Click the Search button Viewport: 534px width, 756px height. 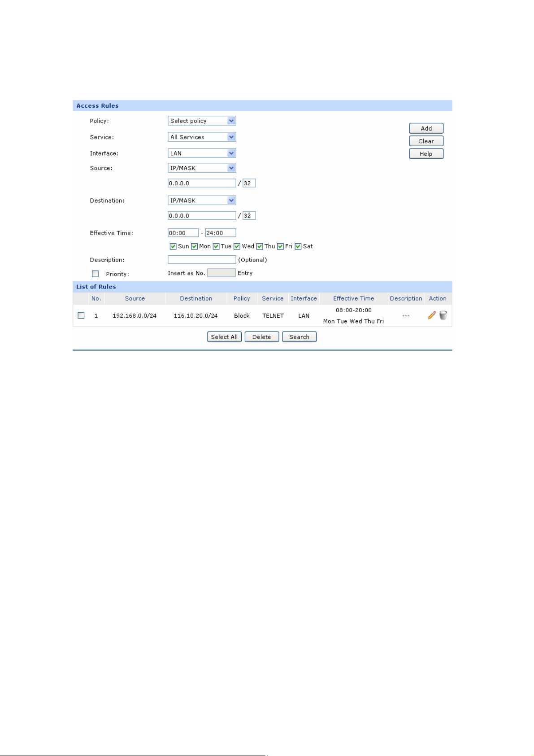coord(299,337)
